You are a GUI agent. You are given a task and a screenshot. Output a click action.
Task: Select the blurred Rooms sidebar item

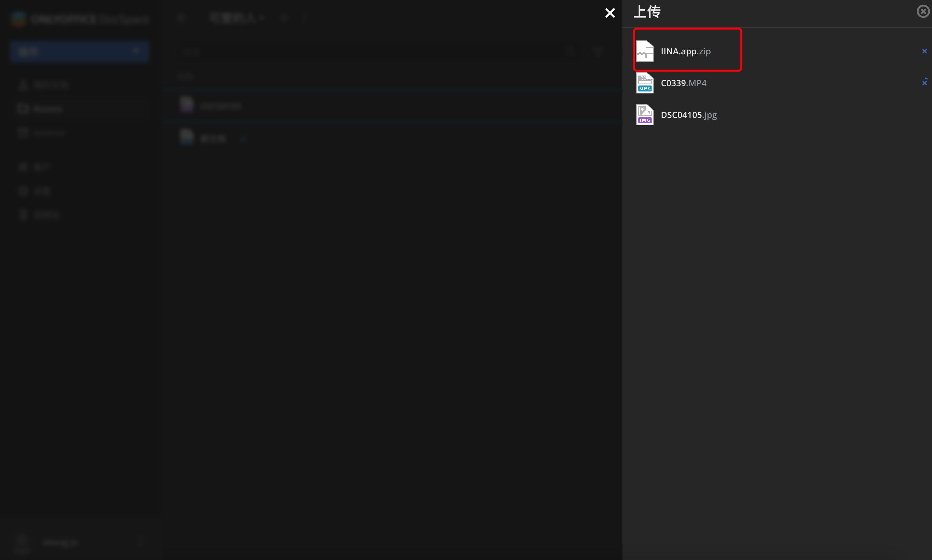[47, 109]
